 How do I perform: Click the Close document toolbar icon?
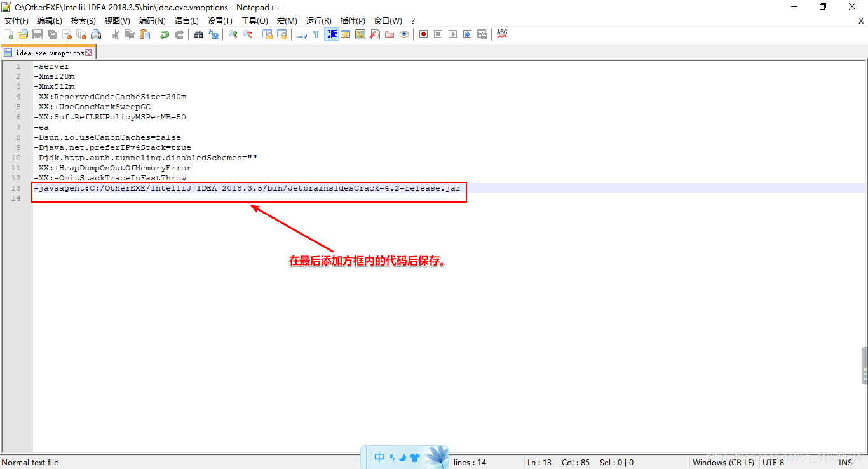pos(67,34)
